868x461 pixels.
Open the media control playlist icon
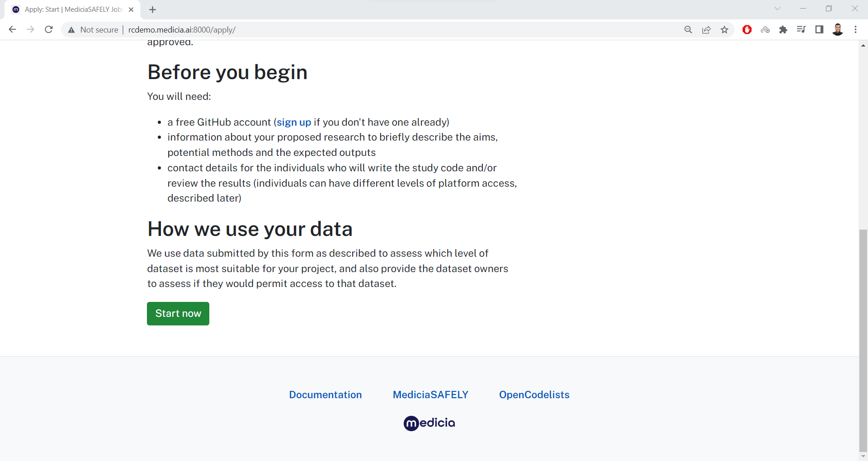click(x=801, y=30)
